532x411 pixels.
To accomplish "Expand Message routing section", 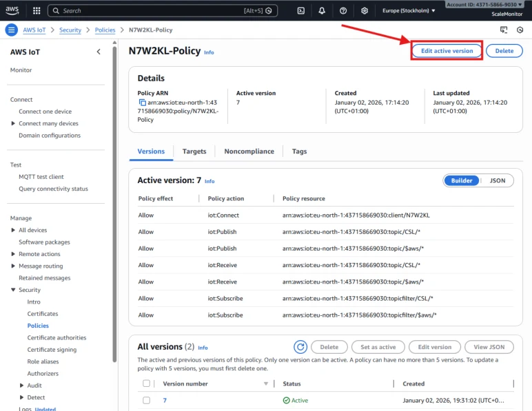I will point(13,266).
